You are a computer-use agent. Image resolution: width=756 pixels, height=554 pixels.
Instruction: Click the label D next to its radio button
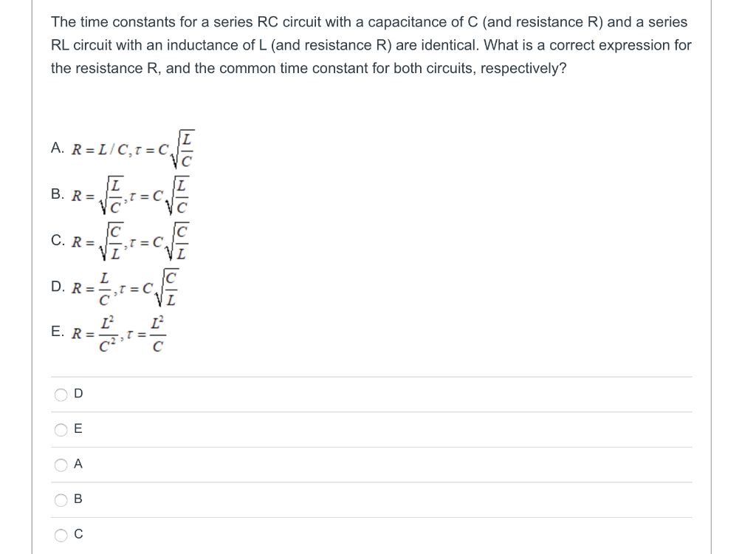click(78, 394)
